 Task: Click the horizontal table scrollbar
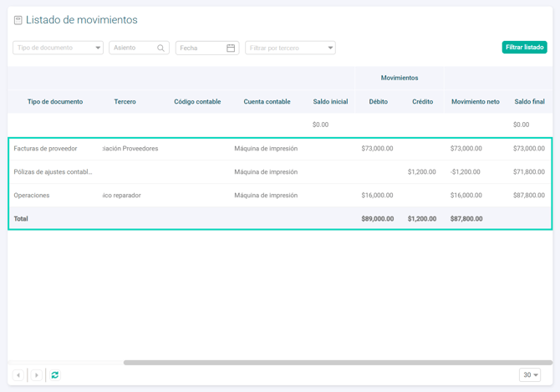click(x=334, y=363)
